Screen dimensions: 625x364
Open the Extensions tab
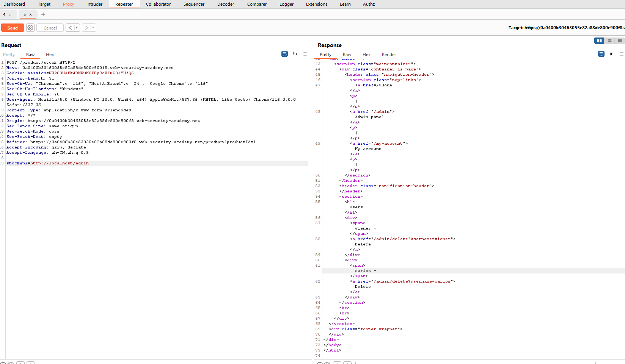click(317, 4)
